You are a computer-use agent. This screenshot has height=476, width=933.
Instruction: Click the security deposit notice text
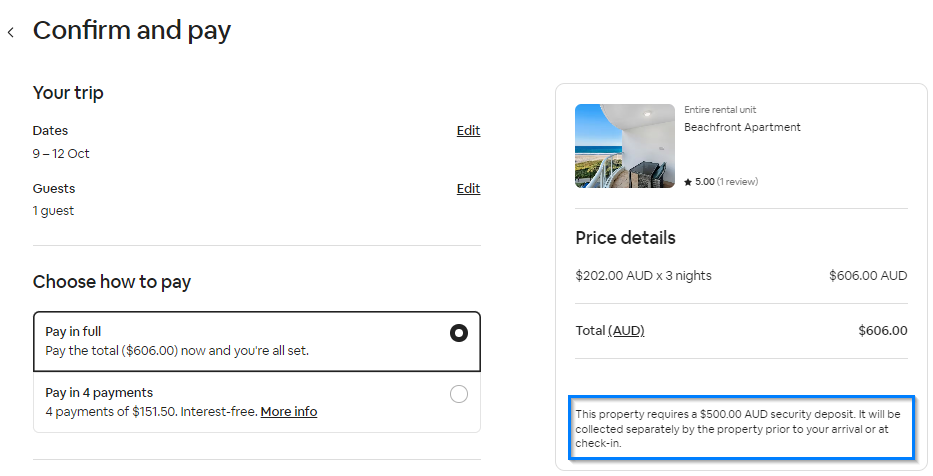(x=738, y=428)
